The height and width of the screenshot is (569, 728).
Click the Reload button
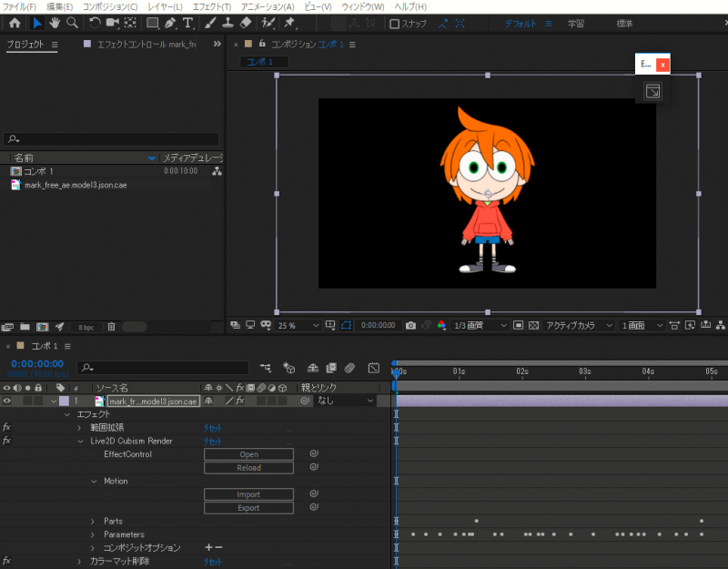(x=248, y=468)
